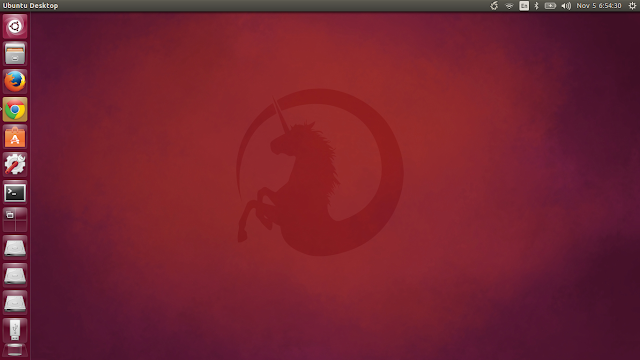Open the Bluetooth indicator menu
Viewport: 640px width, 360px height.
pyautogui.click(x=537, y=6)
